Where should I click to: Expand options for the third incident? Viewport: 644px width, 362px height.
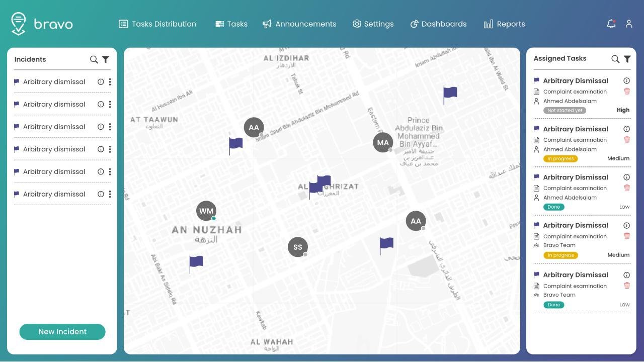tap(110, 127)
